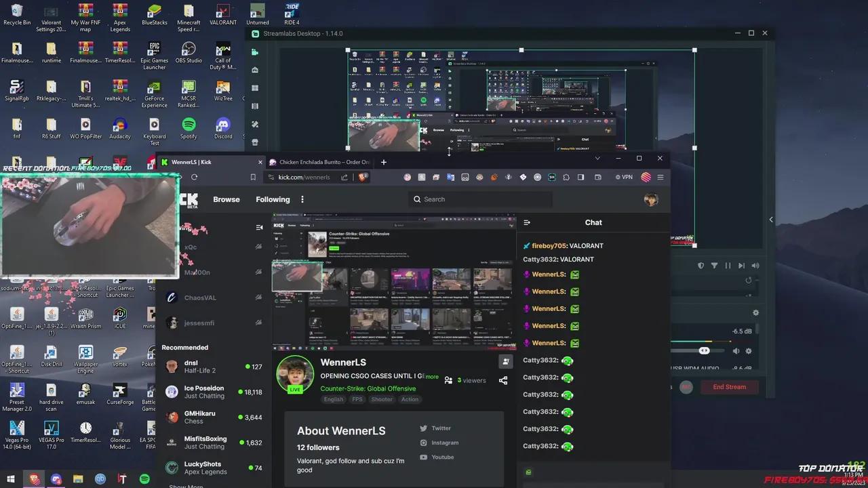This screenshot has width=868, height=488.
Task: Share the kick.com/wennerls URL from address bar
Action: point(344,177)
